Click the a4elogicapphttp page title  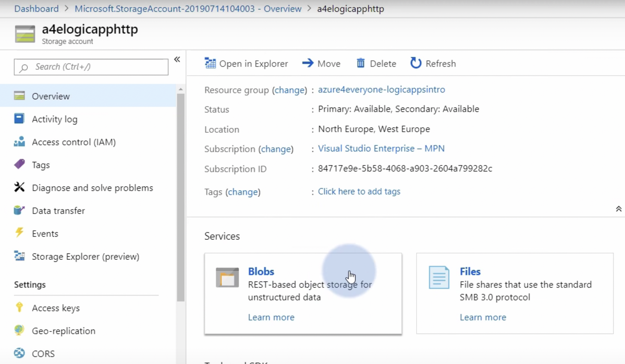[x=90, y=29]
